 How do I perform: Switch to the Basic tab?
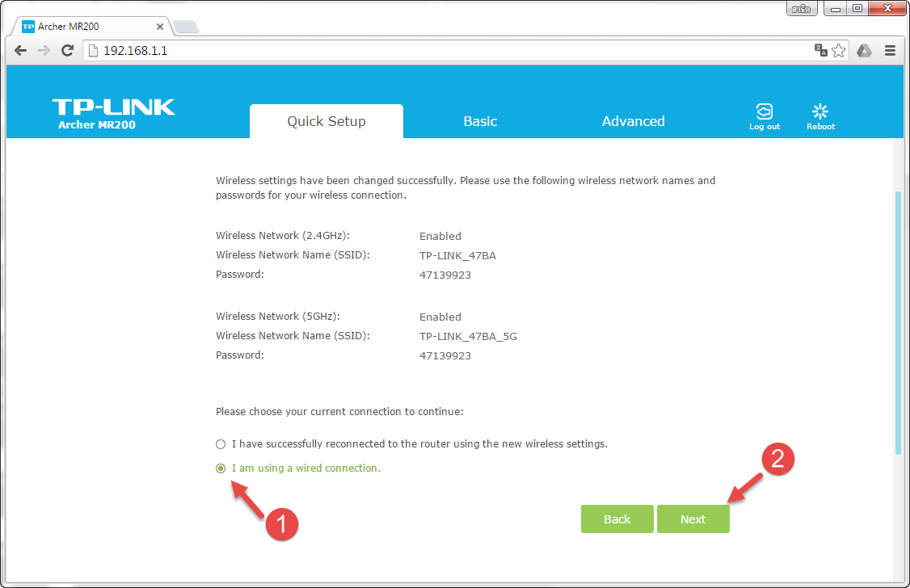tap(480, 121)
